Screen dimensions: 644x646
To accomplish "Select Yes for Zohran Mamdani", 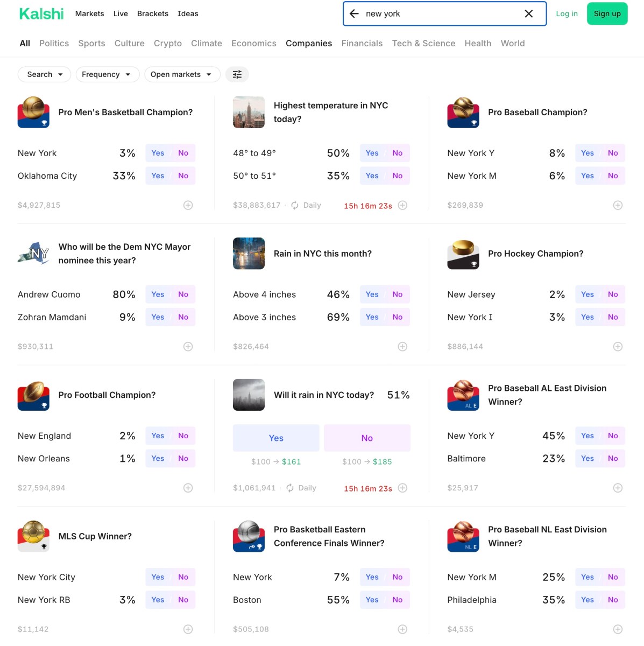I will 158,317.
